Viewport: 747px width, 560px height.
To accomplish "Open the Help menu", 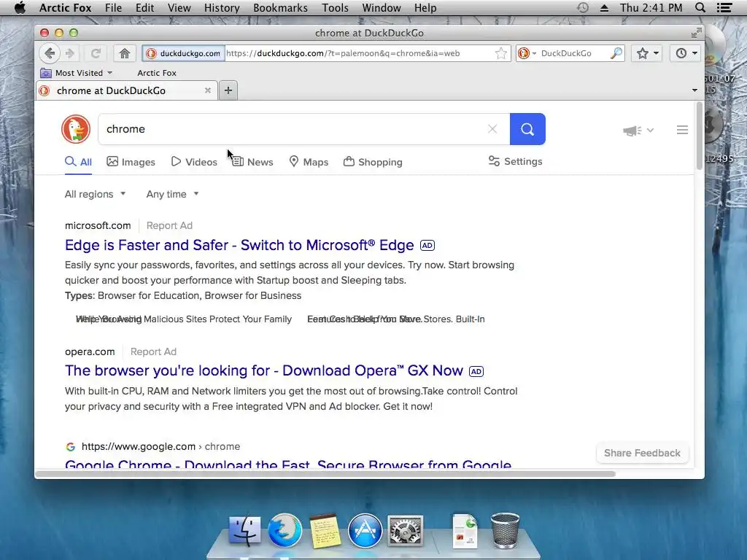I will pyautogui.click(x=425, y=7).
